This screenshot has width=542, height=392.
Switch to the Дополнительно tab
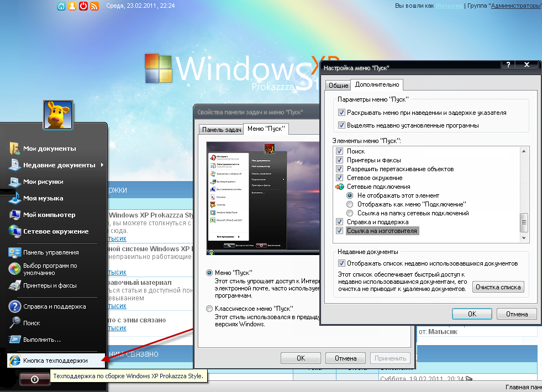[377, 84]
